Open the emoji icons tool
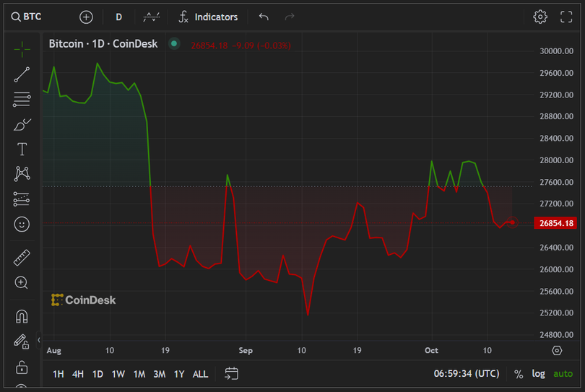The image size is (585, 392). (22, 225)
